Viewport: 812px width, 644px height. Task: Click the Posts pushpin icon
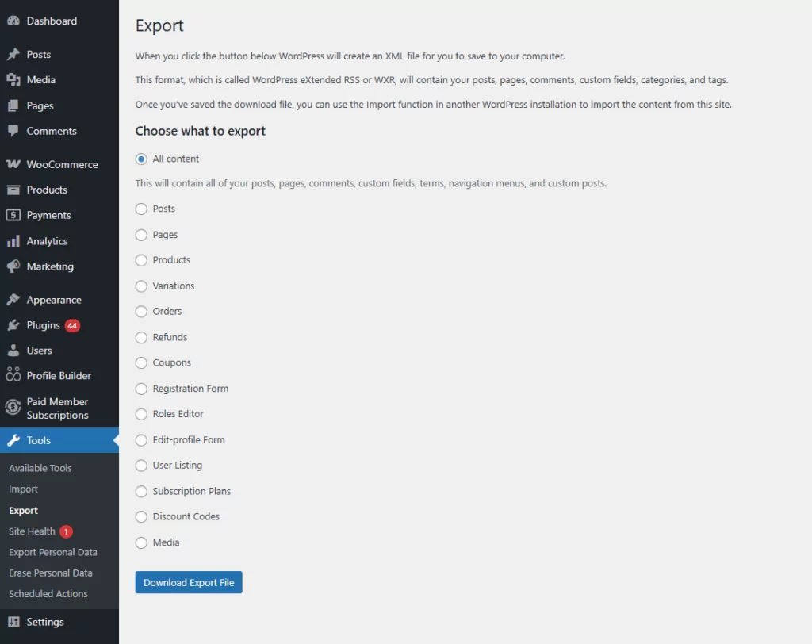click(x=13, y=55)
